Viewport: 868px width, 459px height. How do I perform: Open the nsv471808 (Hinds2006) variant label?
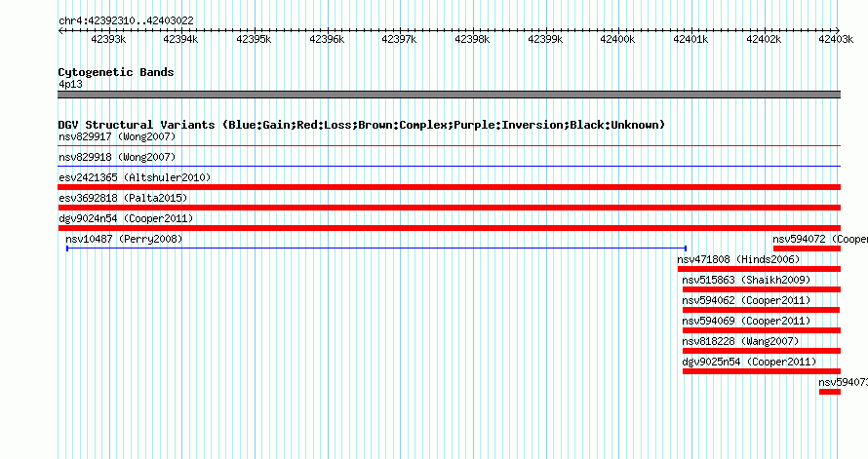pyautogui.click(x=738, y=259)
